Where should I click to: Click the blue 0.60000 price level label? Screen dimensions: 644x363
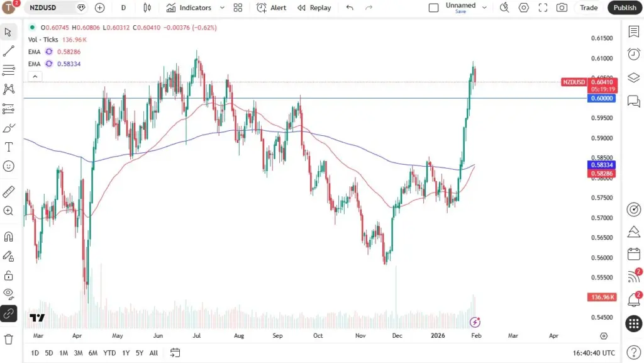coord(601,99)
